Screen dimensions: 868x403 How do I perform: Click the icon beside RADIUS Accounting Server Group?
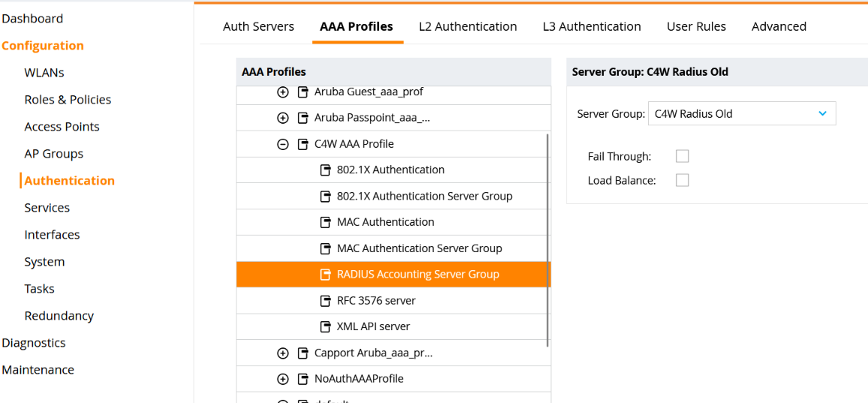[326, 275]
